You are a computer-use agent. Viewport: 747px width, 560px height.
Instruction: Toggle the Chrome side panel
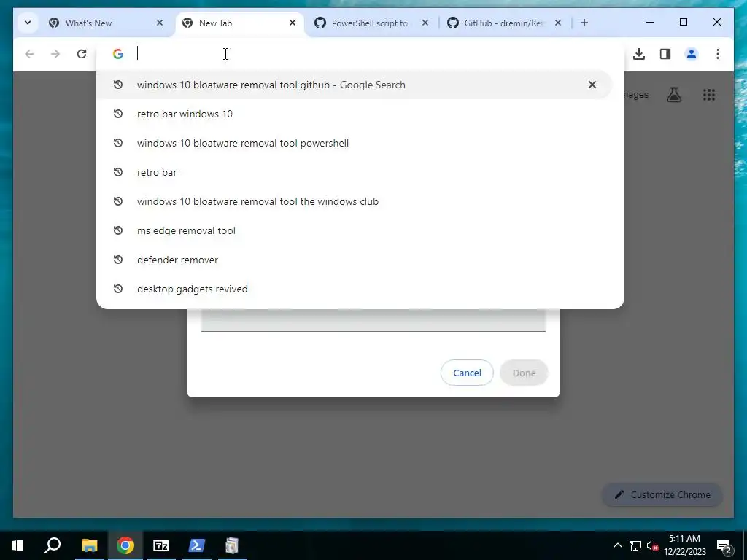point(665,54)
